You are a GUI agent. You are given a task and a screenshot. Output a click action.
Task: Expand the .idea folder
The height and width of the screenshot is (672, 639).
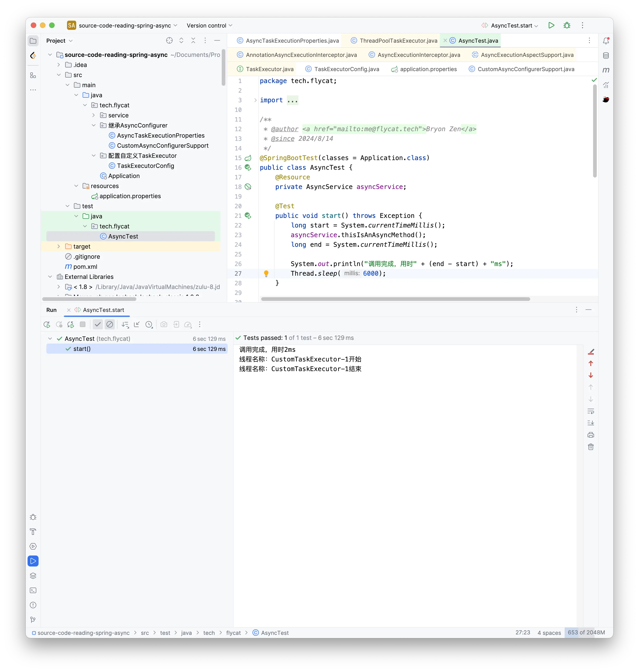pos(59,65)
